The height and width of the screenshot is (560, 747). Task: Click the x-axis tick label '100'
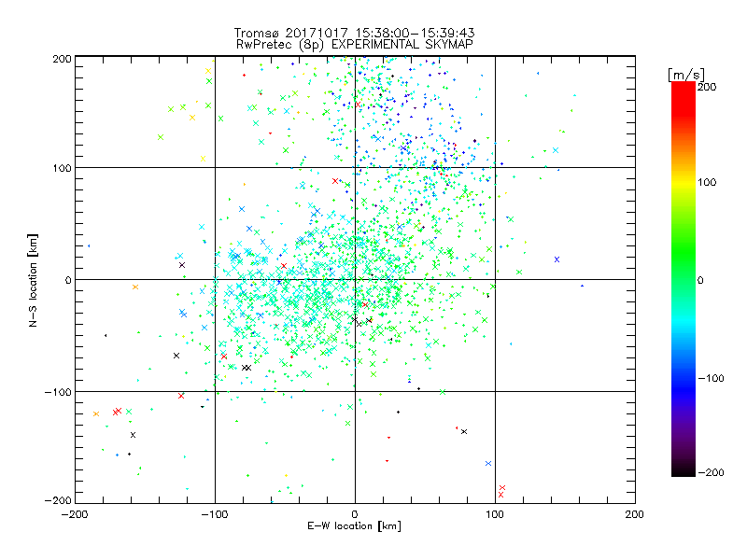(x=495, y=514)
